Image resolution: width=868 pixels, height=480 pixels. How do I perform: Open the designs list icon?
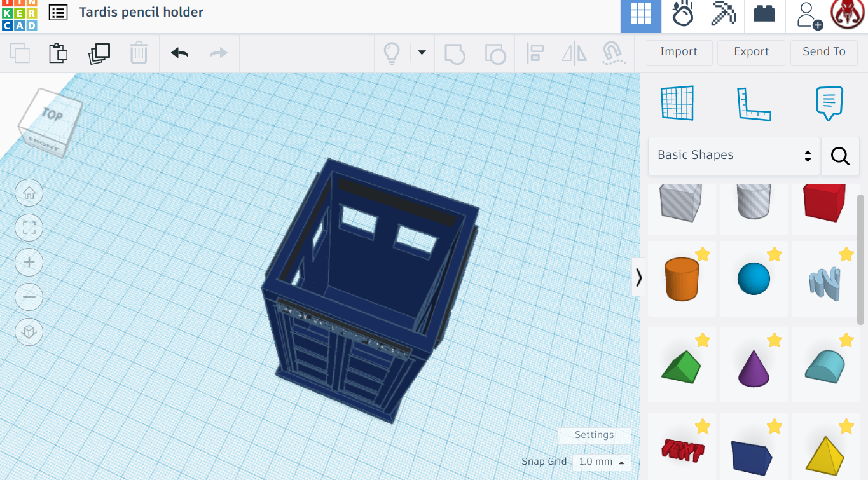coord(58,12)
